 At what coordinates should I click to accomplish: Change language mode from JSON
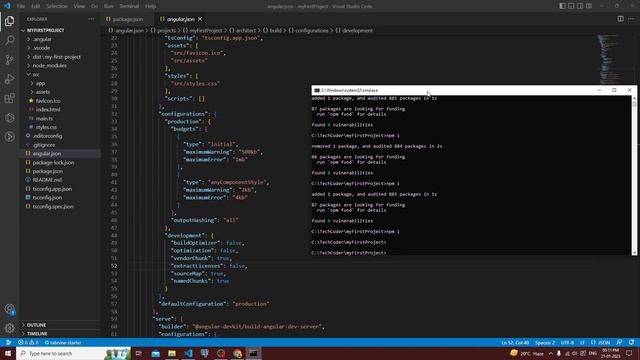(600, 342)
